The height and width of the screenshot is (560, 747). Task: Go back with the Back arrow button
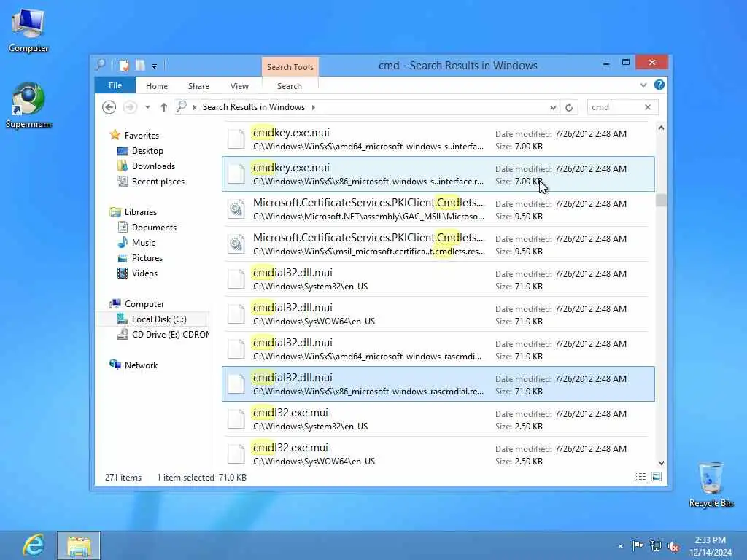tap(109, 107)
